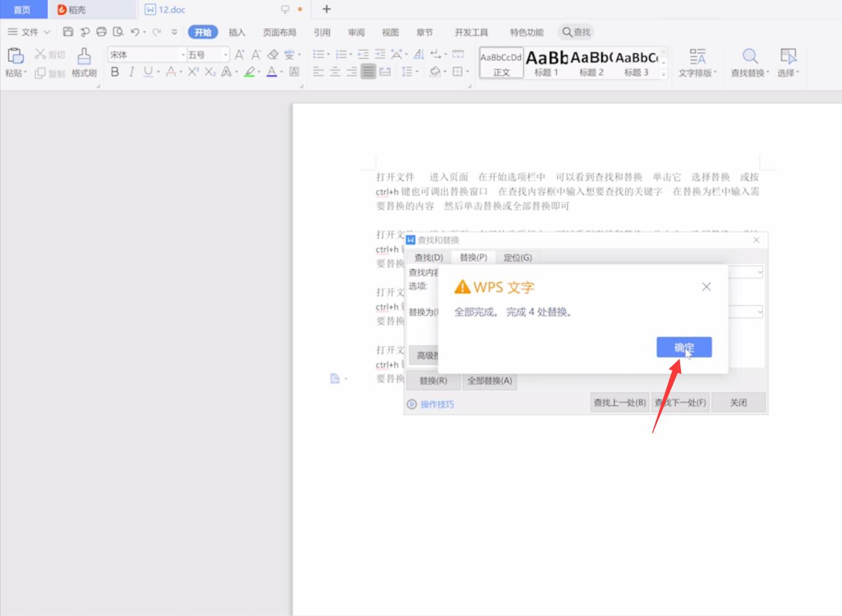
Task: Open the 页面布局 ribbon tab
Action: coord(279,32)
